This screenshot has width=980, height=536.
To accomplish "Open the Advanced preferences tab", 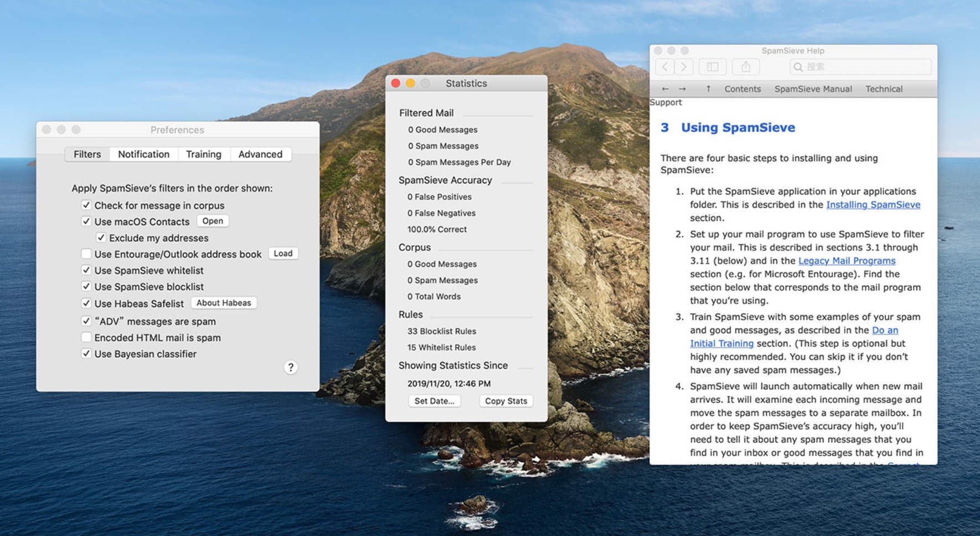I will click(x=260, y=154).
